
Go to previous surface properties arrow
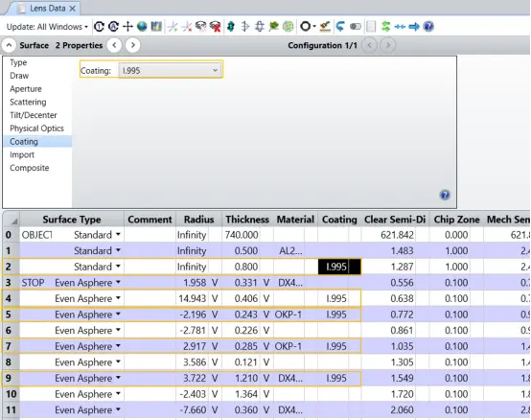coord(114,45)
